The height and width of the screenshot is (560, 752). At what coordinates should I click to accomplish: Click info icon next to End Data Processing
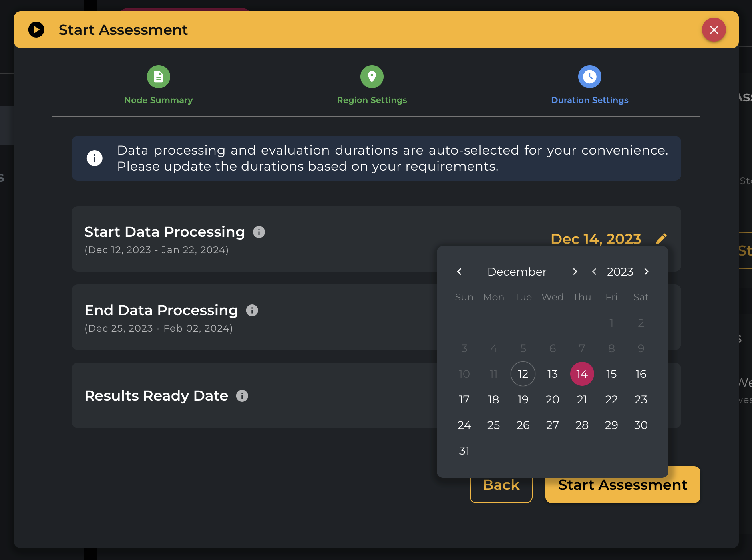click(x=252, y=310)
